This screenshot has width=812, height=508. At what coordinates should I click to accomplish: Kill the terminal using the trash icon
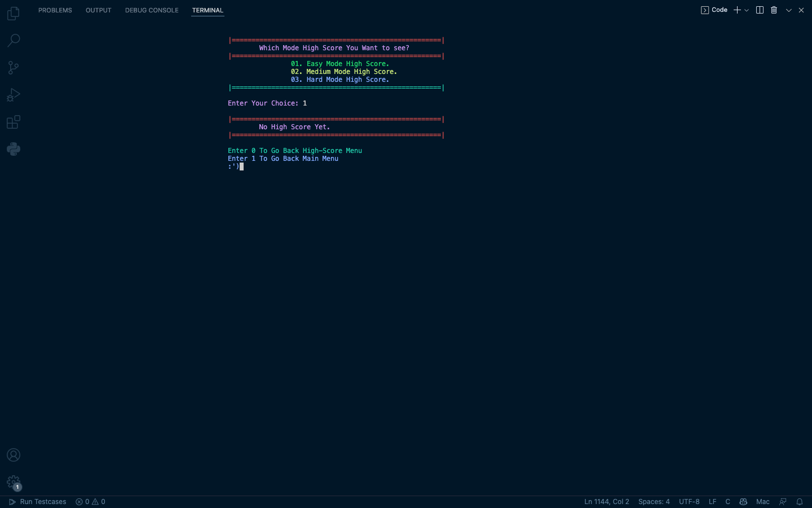click(x=774, y=10)
